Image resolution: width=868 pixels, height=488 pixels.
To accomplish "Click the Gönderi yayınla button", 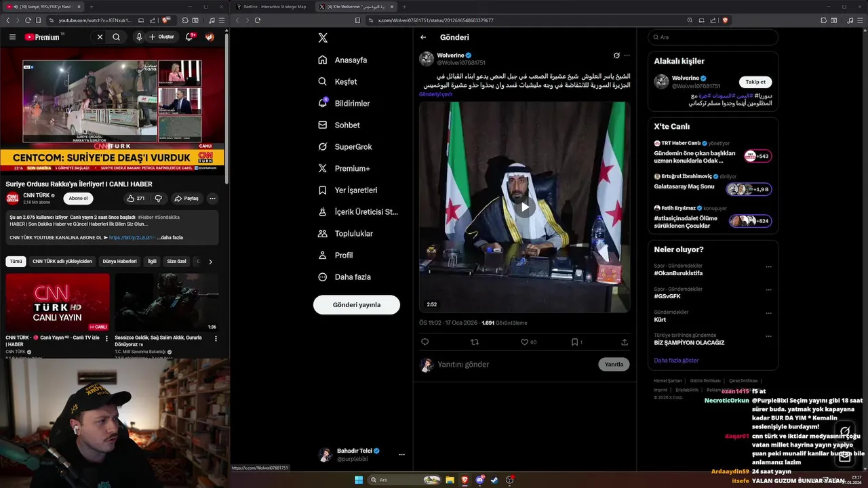I will point(357,304).
